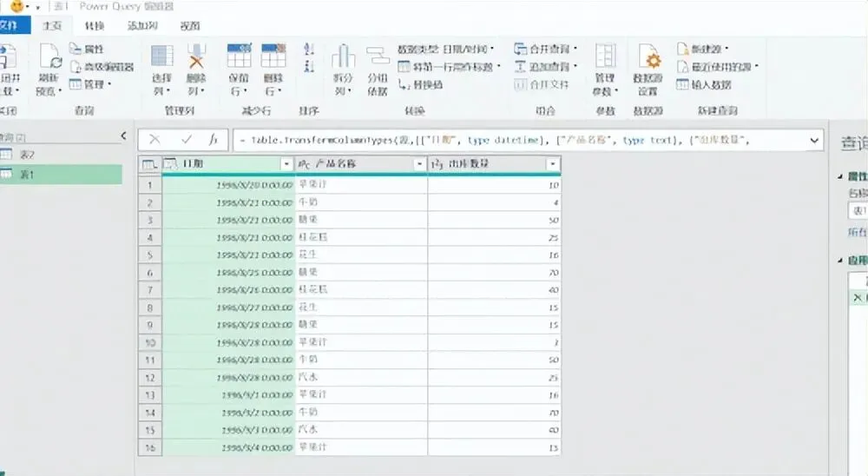The width and height of the screenshot is (868, 476).
Task: Select query 表2 in the Queries pane
Action: tap(61, 155)
